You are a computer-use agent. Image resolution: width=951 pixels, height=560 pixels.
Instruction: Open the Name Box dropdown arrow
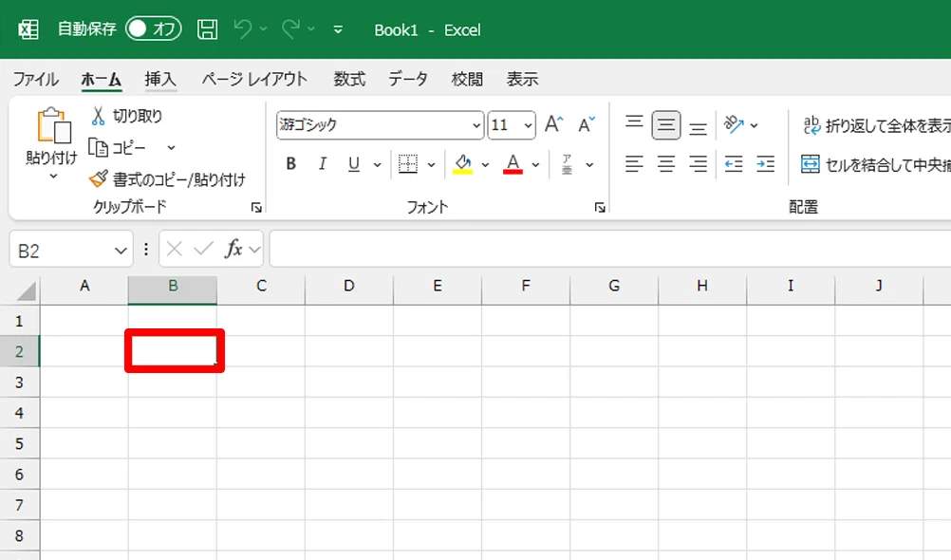point(121,250)
